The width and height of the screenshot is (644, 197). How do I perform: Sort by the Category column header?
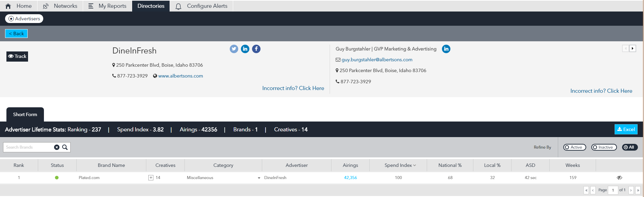[x=223, y=165]
